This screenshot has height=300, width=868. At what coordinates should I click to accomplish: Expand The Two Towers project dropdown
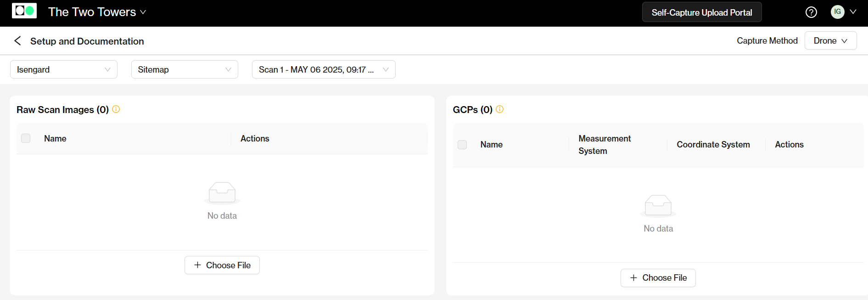97,12
